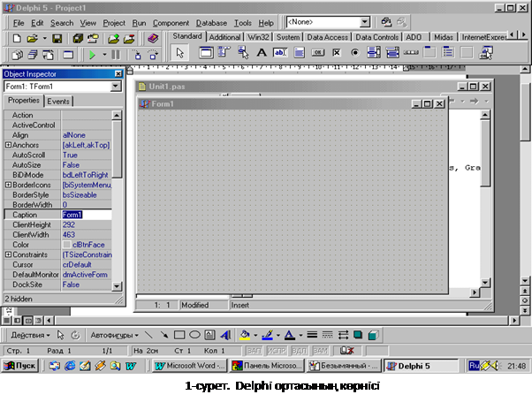Viewport: 532px width, 402px height.
Task: Open the Form1: TForm1 object selector dropdown
Action: click(x=116, y=87)
